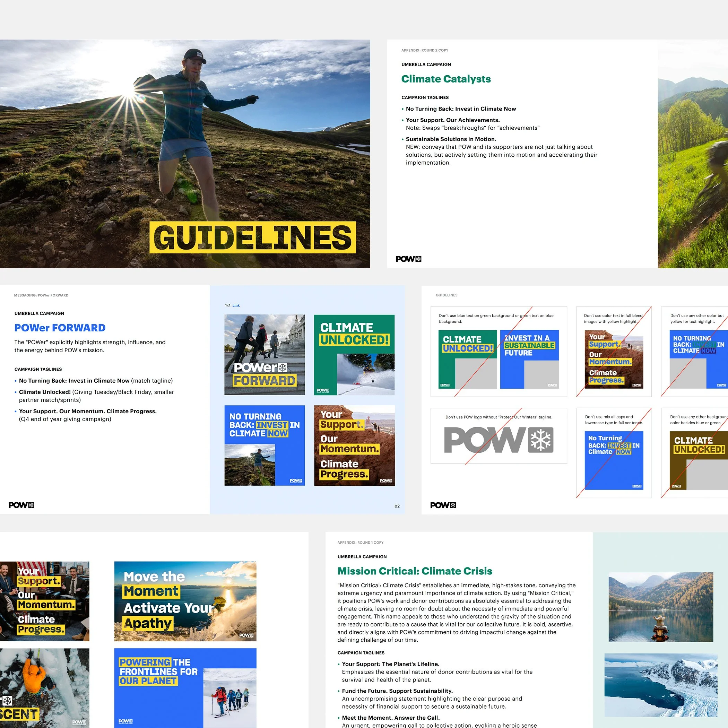Screen dimensions: 728x728
Task: Click the Mission Critical: Climate Crisis heading
Action: (x=415, y=571)
